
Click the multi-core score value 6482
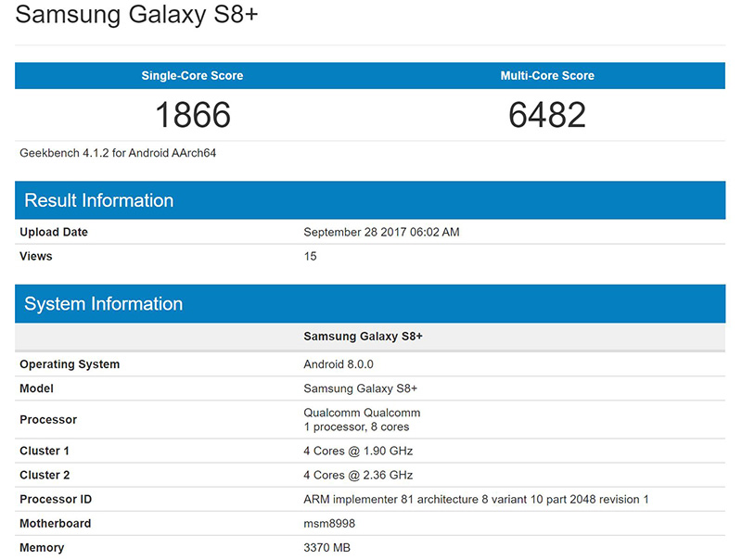coord(547,115)
